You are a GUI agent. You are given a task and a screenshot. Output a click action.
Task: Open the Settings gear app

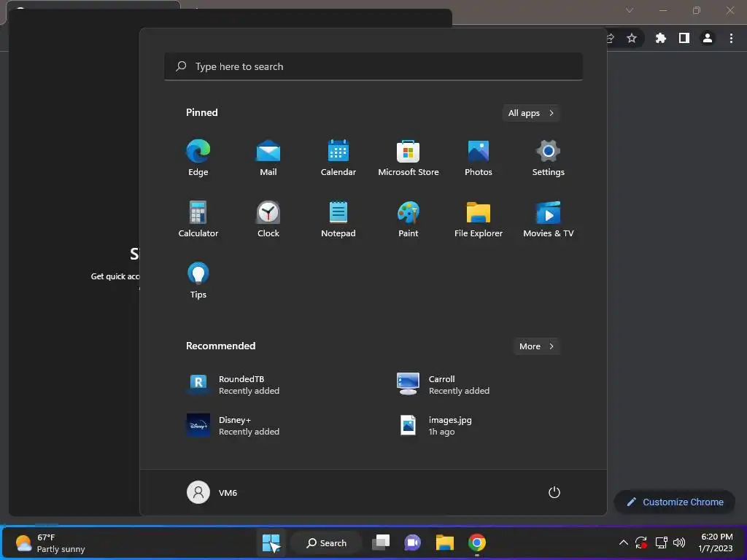pos(549,157)
